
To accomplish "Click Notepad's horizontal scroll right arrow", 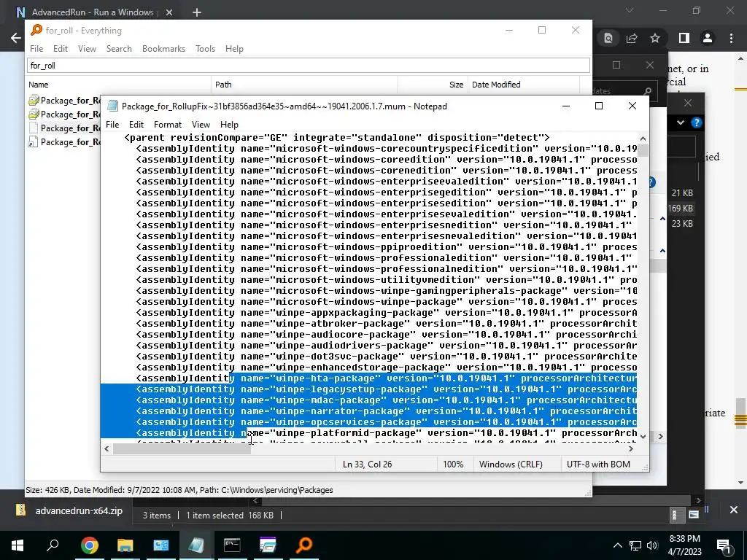I will pos(631,448).
